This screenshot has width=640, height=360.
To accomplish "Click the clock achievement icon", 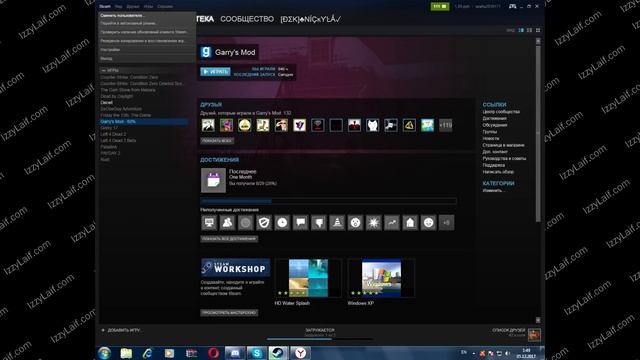I will [282, 223].
